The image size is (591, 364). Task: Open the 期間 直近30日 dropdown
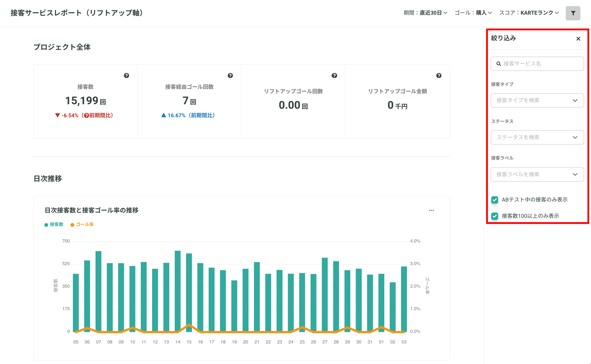click(x=425, y=13)
